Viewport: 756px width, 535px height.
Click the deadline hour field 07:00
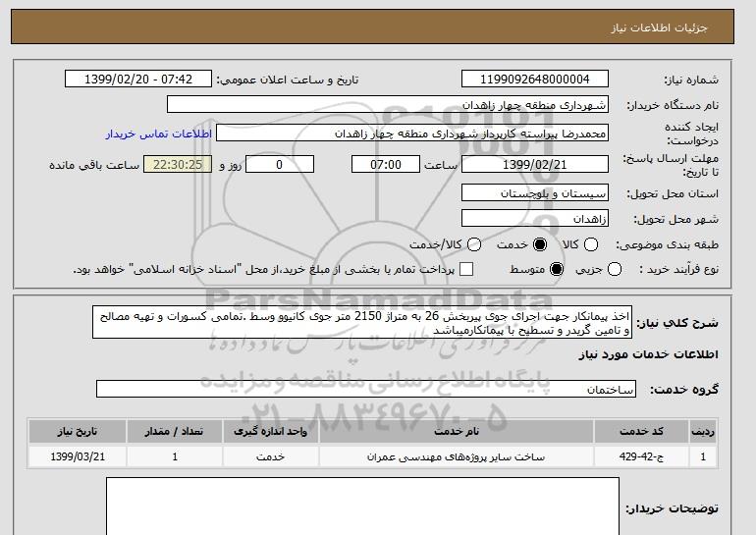(386, 164)
